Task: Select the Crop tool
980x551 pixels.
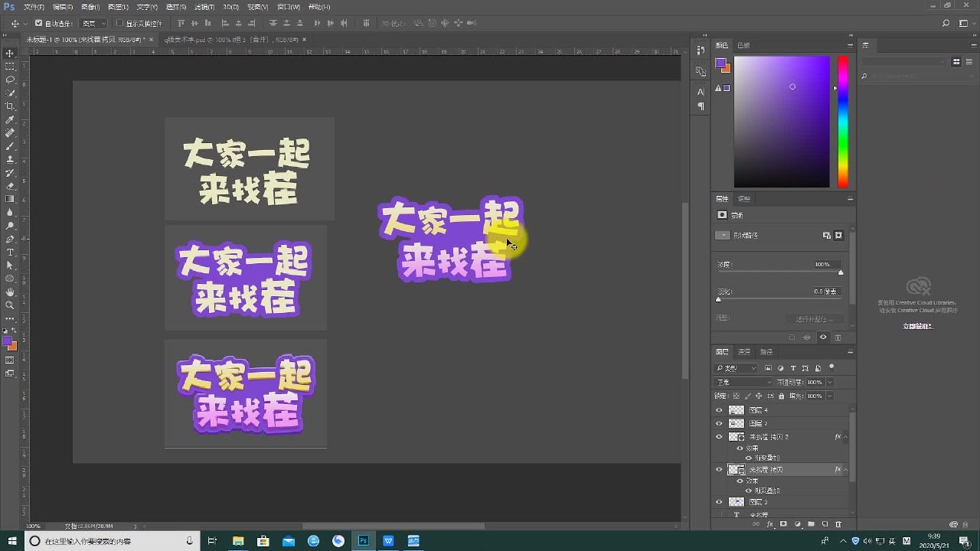Action: click(x=10, y=106)
